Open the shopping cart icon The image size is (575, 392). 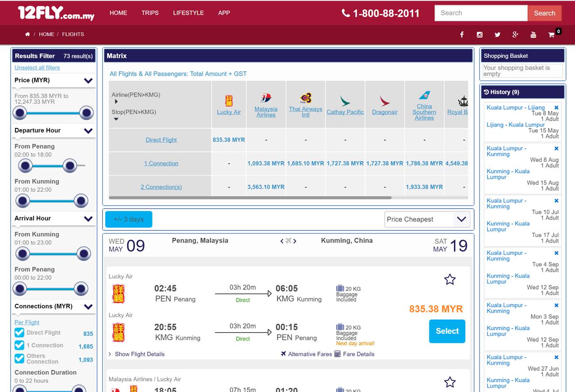click(x=552, y=35)
